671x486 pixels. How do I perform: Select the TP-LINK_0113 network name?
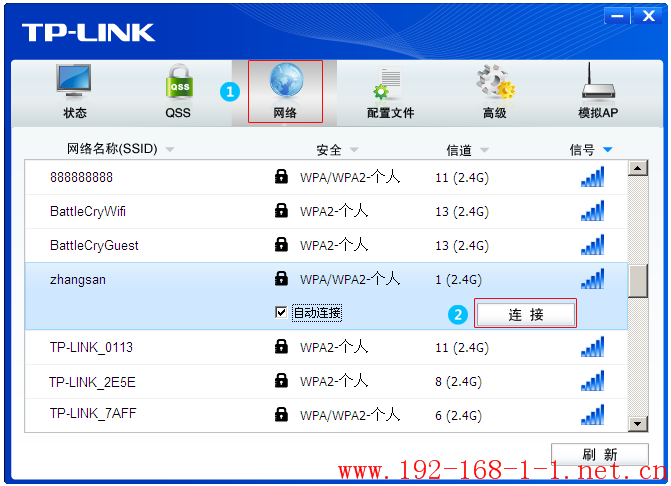coord(91,347)
